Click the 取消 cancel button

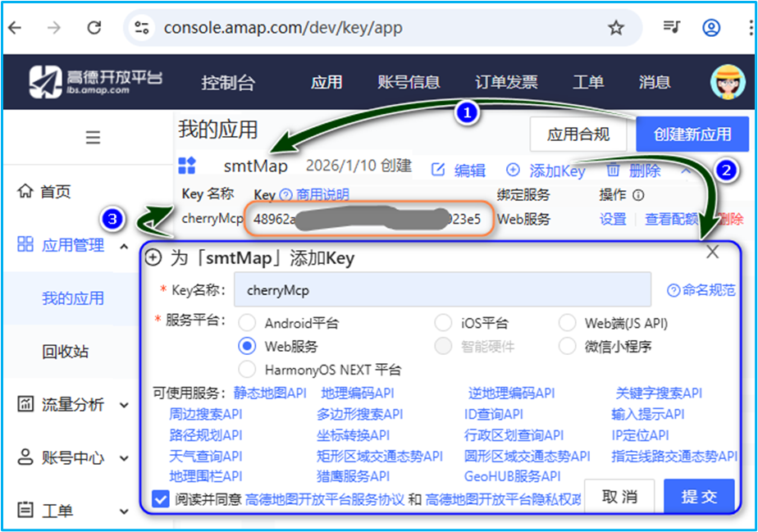tap(619, 496)
